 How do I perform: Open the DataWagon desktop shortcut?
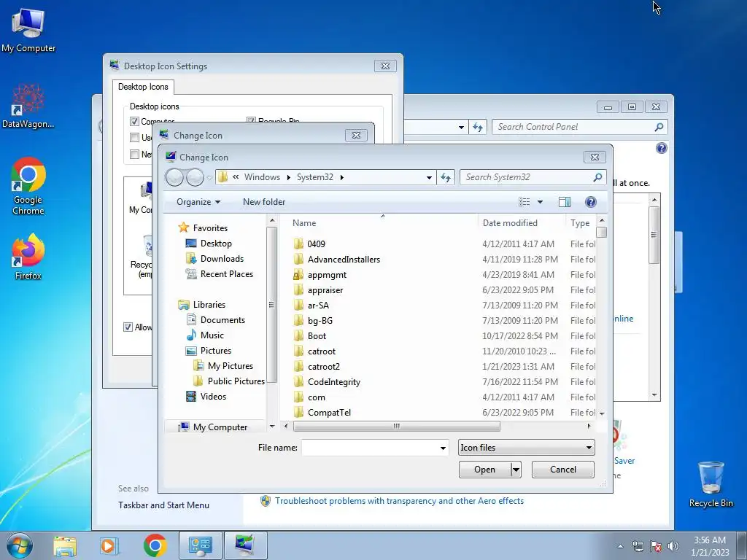tap(28, 106)
